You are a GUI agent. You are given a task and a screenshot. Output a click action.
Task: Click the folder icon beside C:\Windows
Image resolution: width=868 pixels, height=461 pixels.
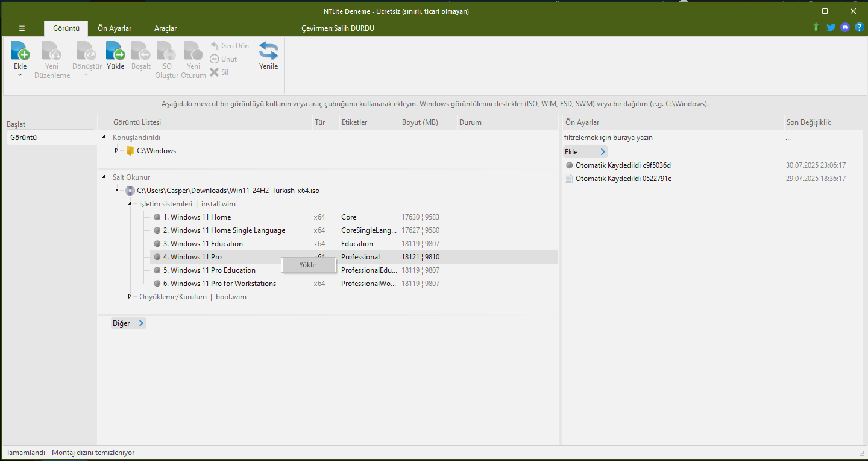click(x=130, y=151)
